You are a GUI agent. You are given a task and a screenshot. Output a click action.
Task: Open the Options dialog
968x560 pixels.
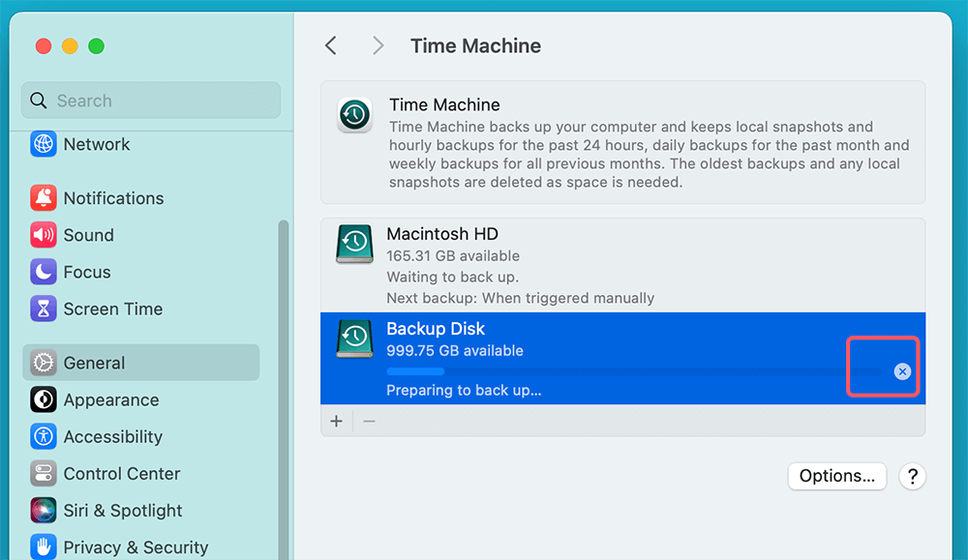tap(836, 476)
